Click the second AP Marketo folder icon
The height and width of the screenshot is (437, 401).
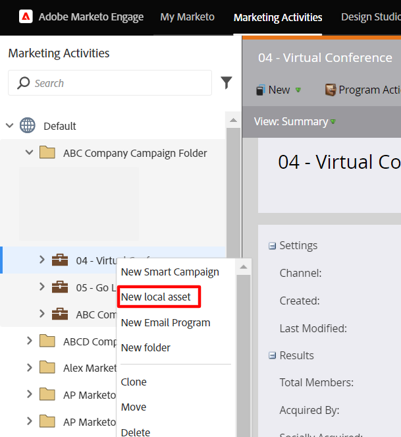pos(47,422)
